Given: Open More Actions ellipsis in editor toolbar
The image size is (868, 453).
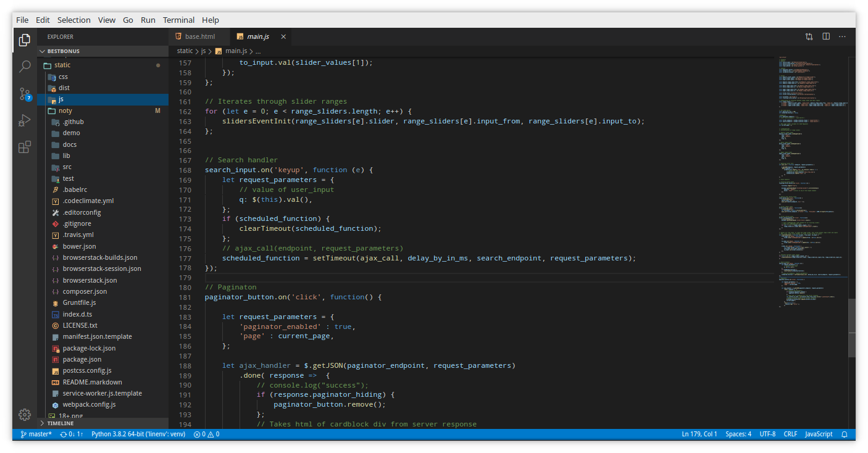Looking at the screenshot, I should point(843,36).
